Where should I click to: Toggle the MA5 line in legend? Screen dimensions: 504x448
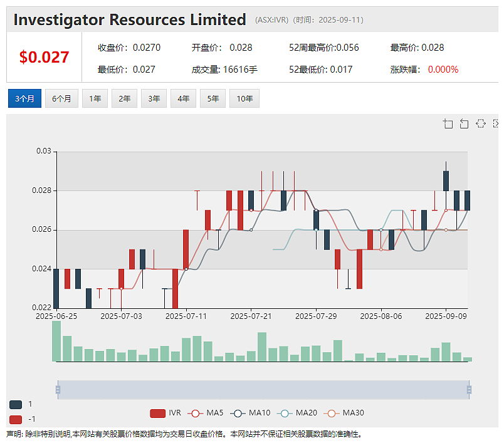[206, 413]
